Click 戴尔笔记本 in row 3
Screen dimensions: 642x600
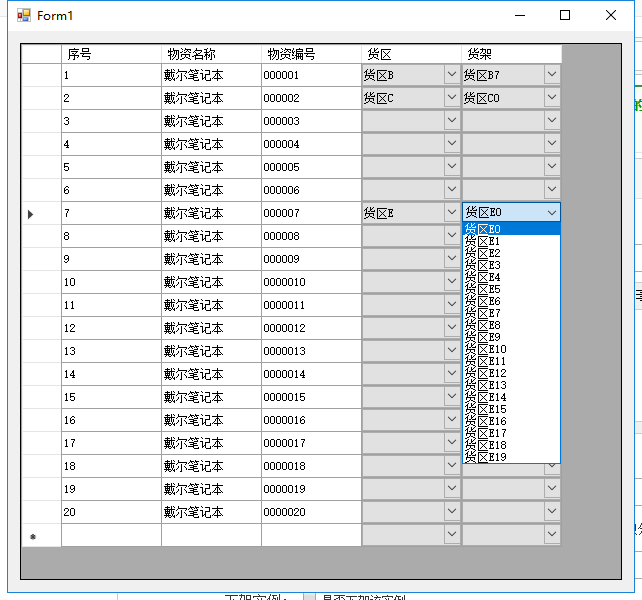point(211,121)
